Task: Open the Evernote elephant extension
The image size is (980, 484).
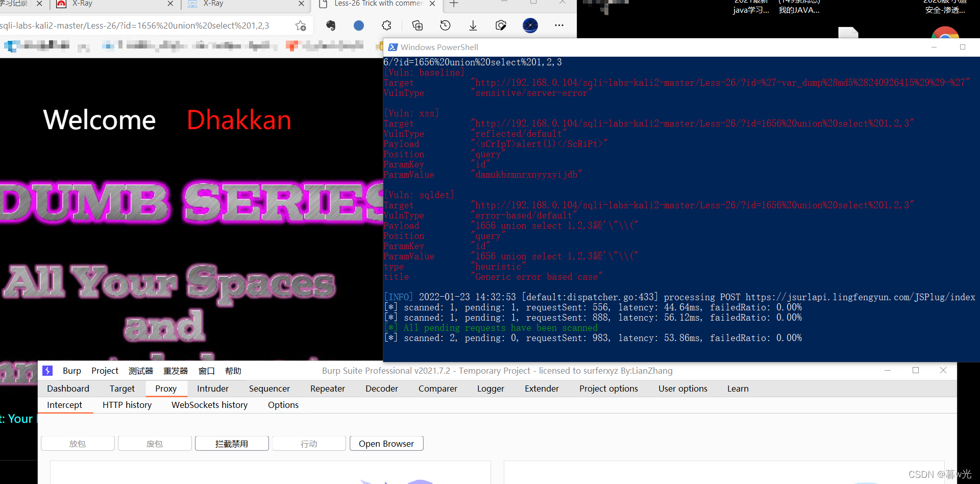Action: pos(331,26)
